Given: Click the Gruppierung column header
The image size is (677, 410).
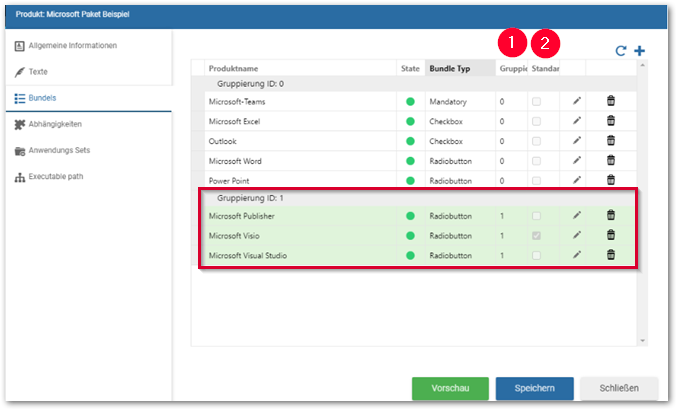Looking at the screenshot, I should [512, 68].
